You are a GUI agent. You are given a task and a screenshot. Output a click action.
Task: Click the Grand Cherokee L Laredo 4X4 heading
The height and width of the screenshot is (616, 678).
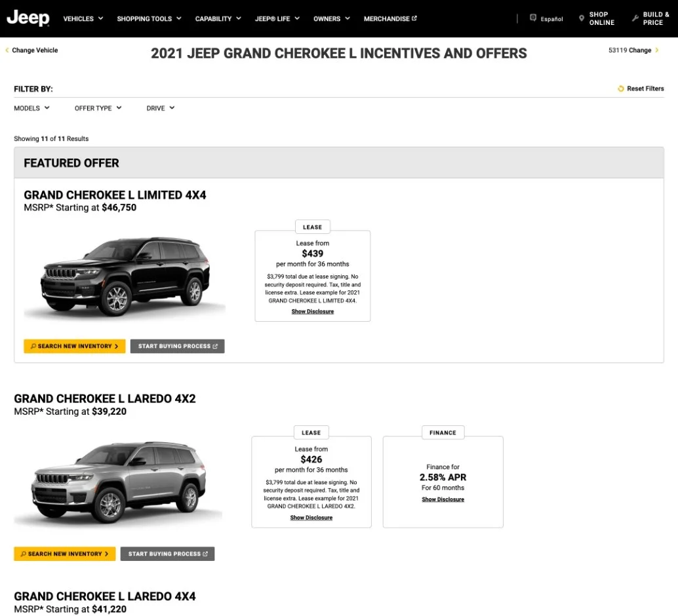click(105, 596)
